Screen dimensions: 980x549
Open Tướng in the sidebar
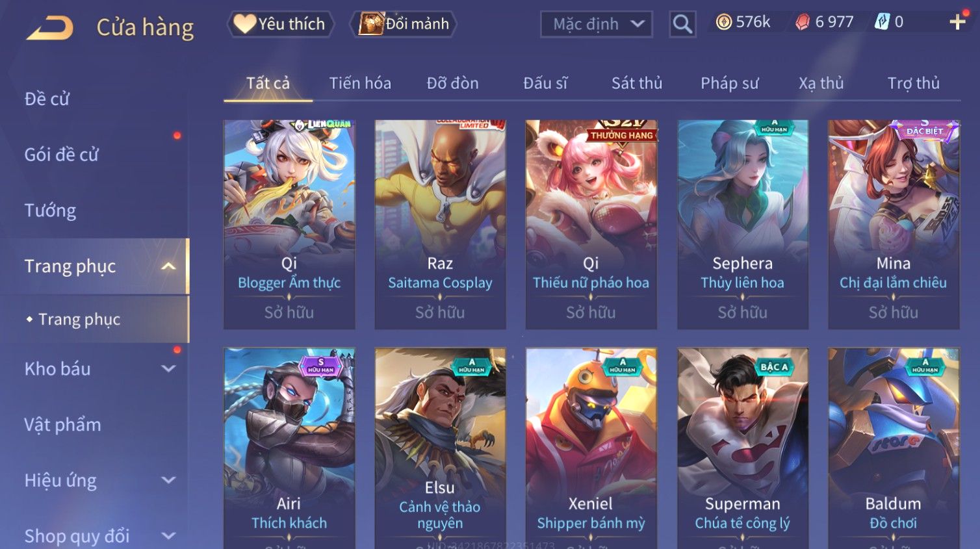tap(50, 211)
